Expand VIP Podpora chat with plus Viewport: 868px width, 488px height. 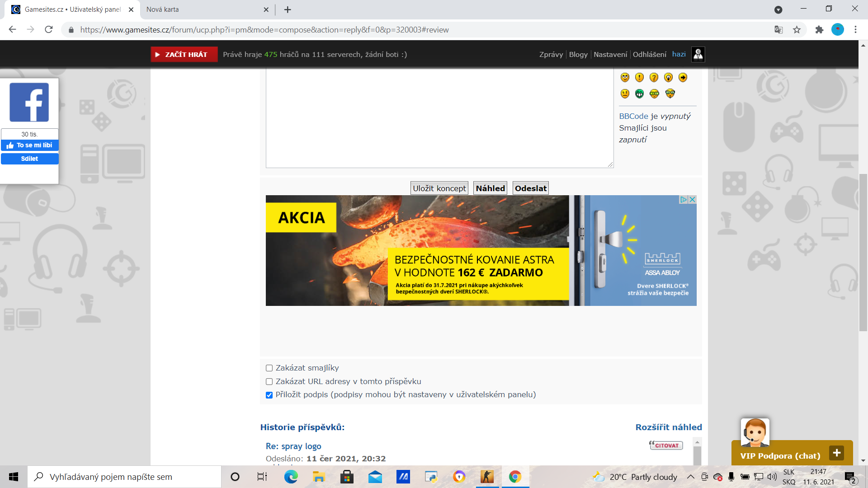836,453
